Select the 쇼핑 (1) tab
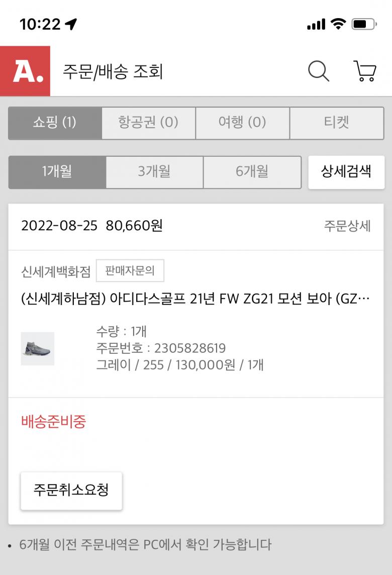This screenshot has width=392, height=575. (x=55, y=123)
